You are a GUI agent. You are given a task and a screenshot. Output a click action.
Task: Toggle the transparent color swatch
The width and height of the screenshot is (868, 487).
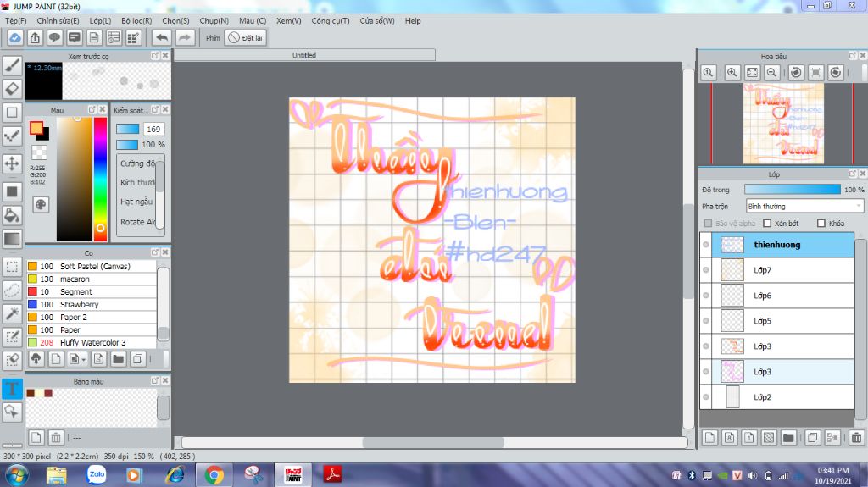[x=39, y=152]
